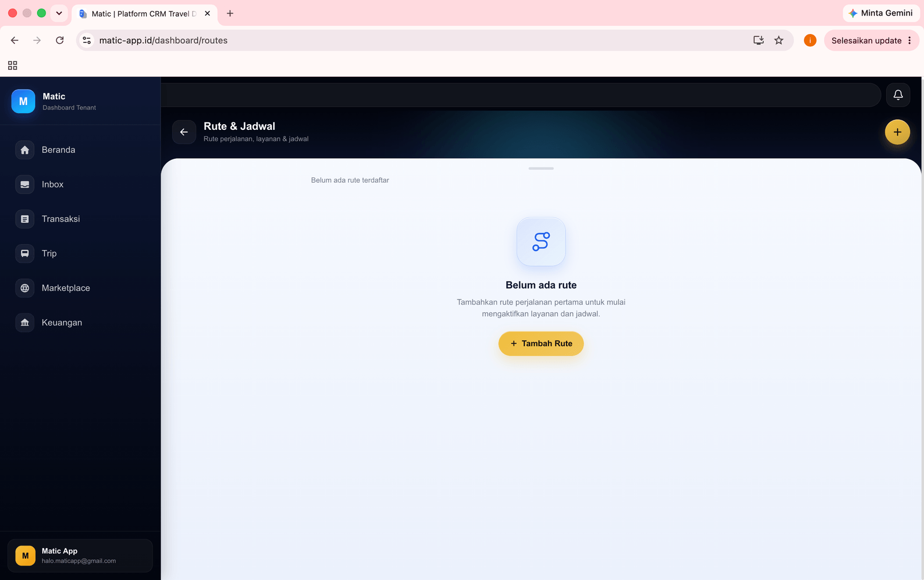Click halo.maticapp@gmail.com email text
This screenshot has height=580, width=924.
click(x=79, y=561)
